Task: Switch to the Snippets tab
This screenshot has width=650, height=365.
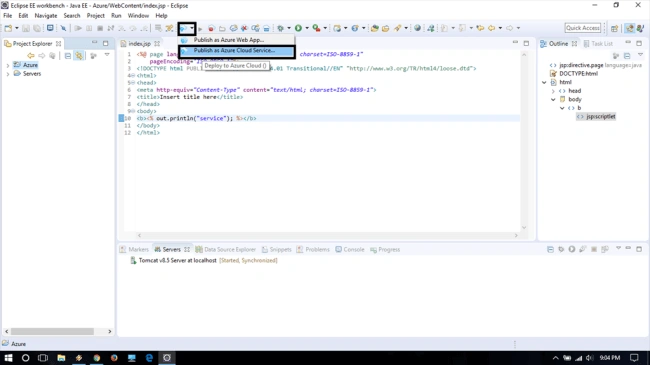Action: click(276, 250)
